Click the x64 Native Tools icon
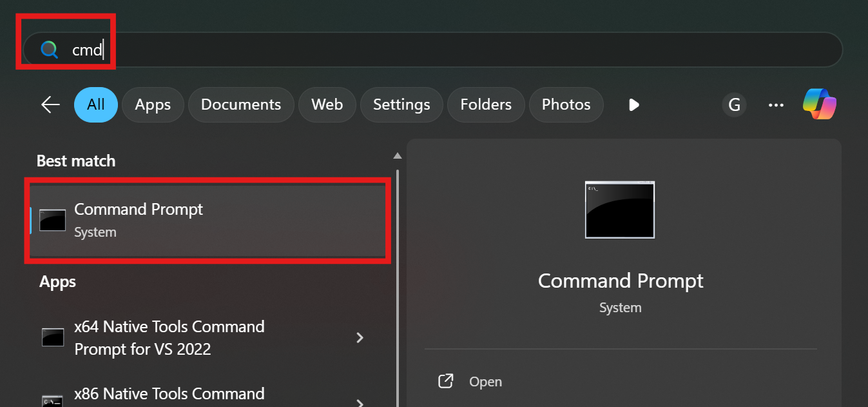Viewport: 868px width, 407px height. click(x=53, y=337)
